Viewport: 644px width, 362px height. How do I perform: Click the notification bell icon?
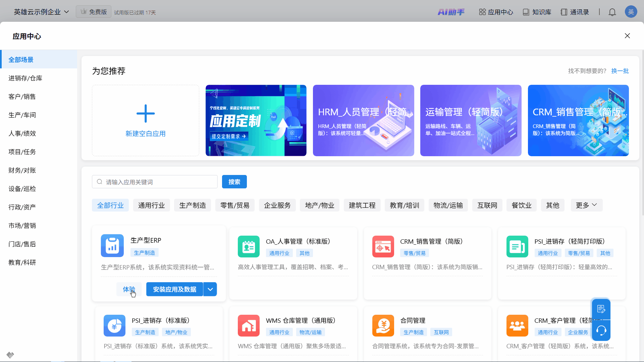point(612,12)
